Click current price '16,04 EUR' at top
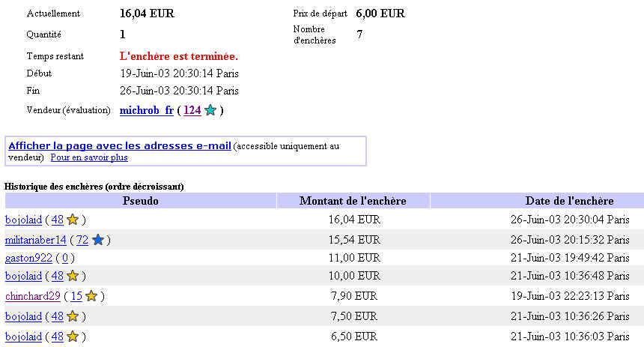 coord(147,13)
